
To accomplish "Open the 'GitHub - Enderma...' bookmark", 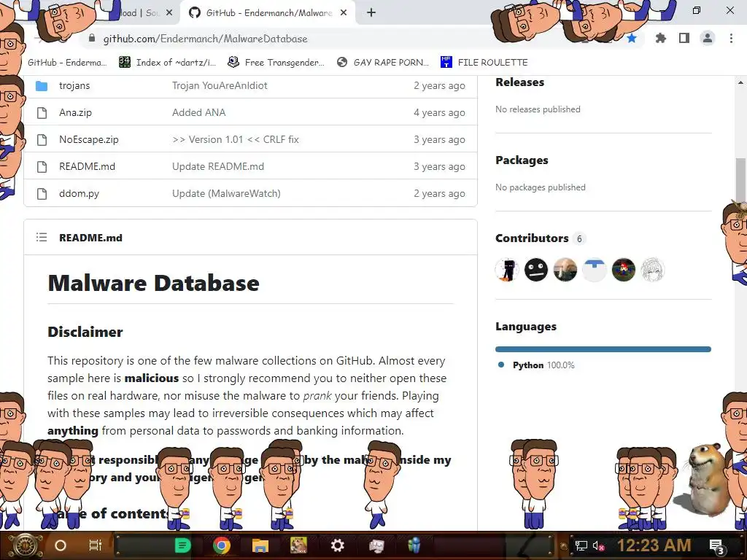I will [67, 63].
